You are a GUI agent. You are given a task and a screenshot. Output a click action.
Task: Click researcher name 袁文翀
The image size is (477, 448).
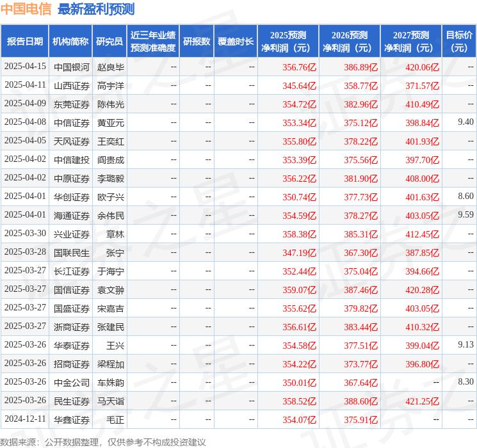pos(111,290)
